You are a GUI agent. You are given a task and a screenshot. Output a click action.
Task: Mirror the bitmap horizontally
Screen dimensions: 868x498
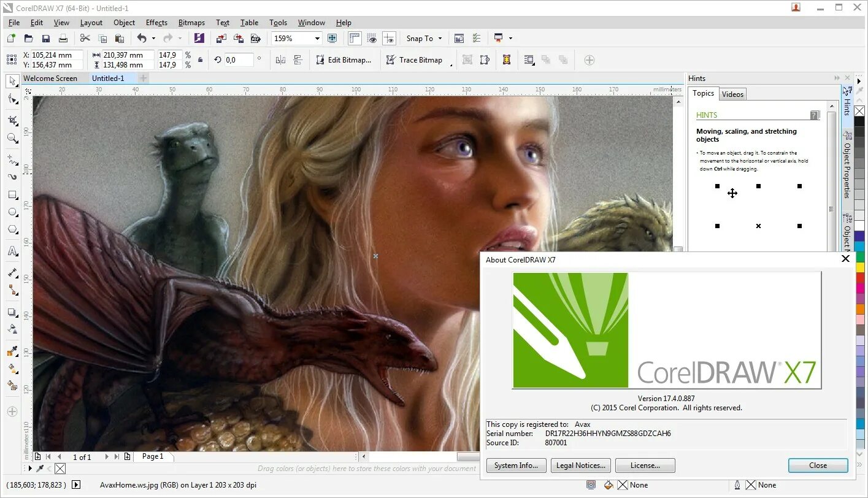click(x=281, y=59)
